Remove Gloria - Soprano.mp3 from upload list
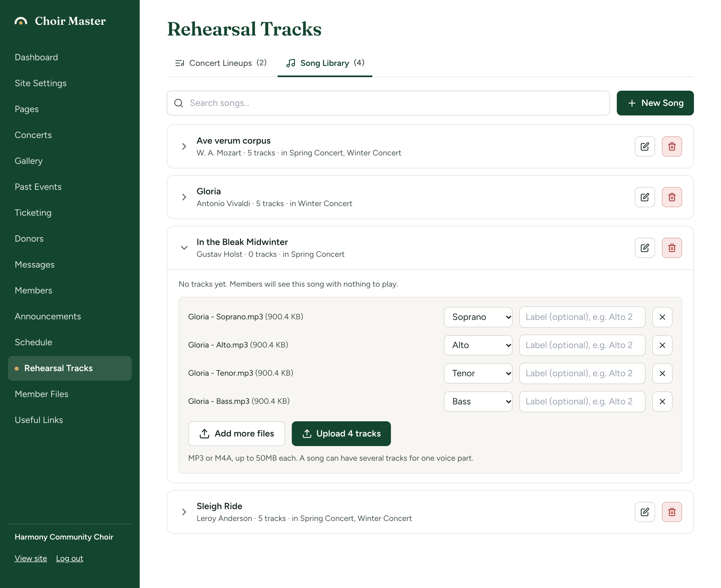The width and height of the screenshot is (721, 588). point(662,317)
